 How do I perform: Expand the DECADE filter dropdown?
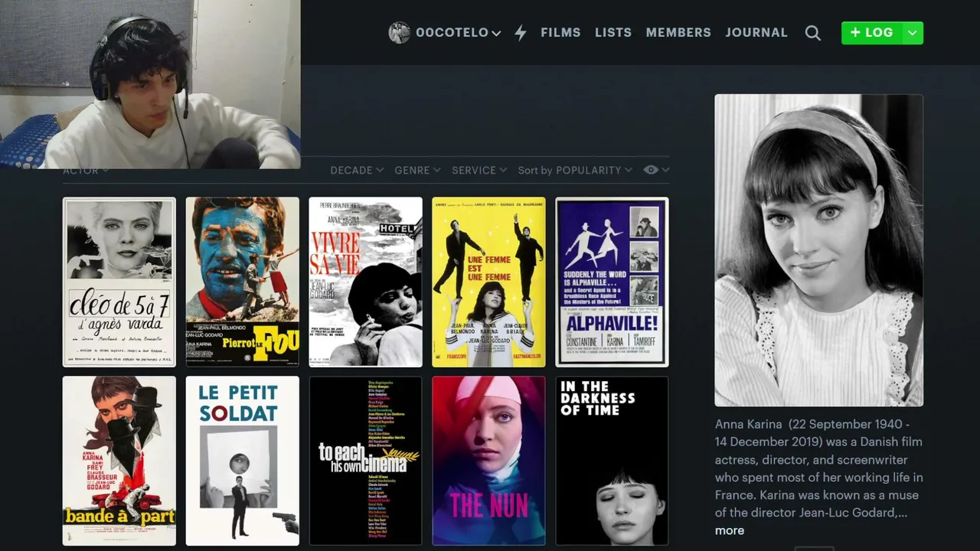(357, 170)
